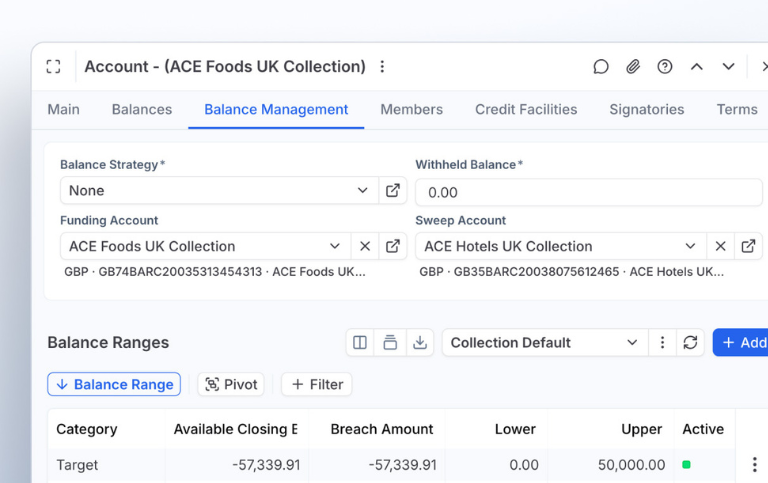The image size is (768, 483).
Task: Open the Members tab
Action: [411, 109]
